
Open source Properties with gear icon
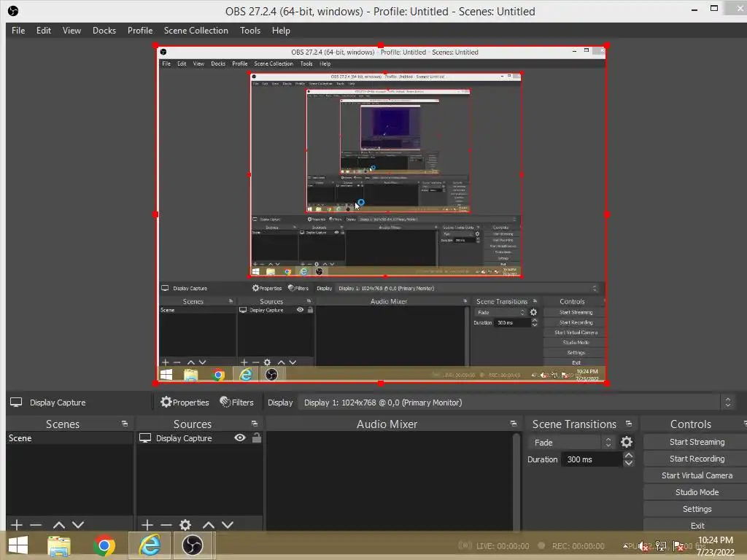point(185,402)
